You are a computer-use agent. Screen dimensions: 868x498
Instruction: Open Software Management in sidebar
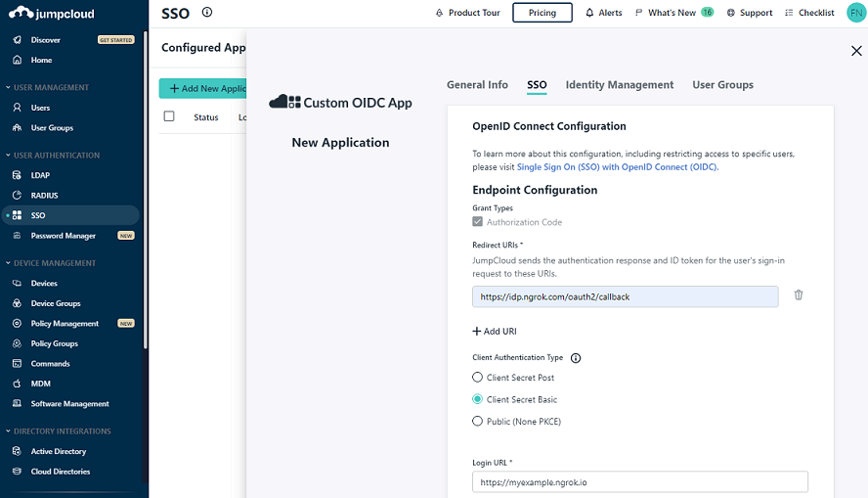tap(69, 404)
